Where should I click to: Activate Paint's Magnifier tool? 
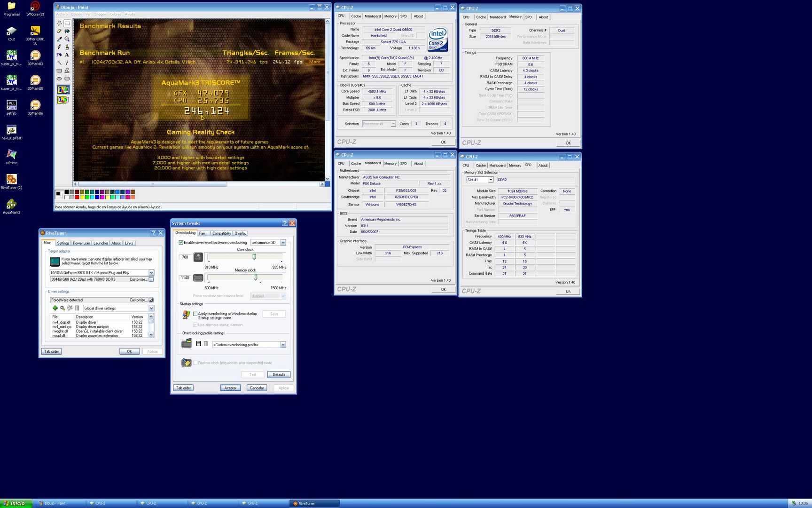(x=67, y=39)
